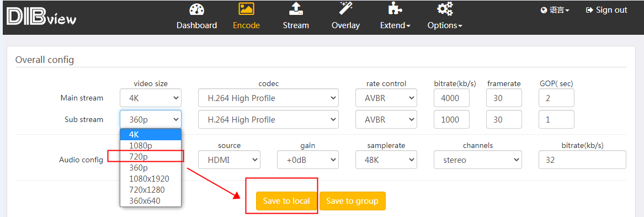Screen dimensions: 644x217
Task: Choose 360p in the open list
Action: click(150, 168)
